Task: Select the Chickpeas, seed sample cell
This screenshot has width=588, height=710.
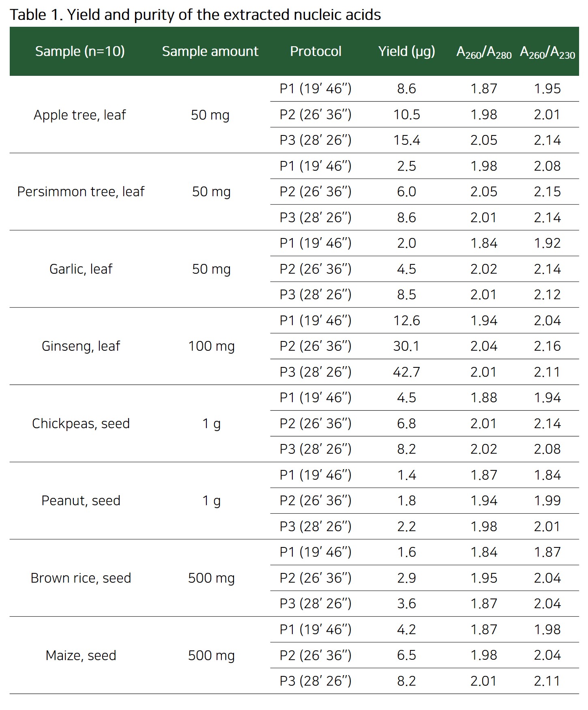Action: [x=81, y=423]
